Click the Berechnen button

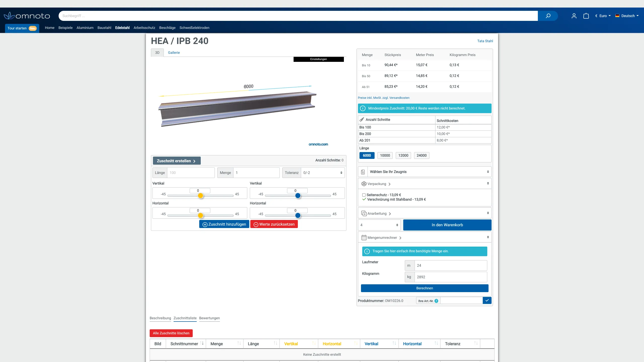tap(425, 288)
